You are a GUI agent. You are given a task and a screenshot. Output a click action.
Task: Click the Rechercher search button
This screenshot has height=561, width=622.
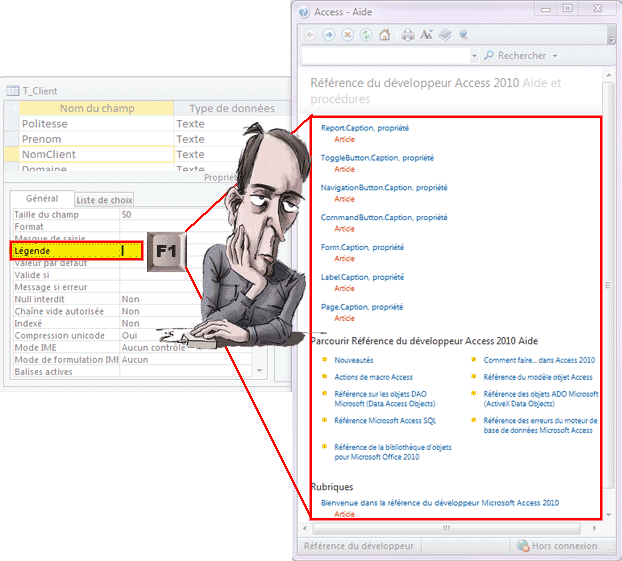pos(515,56)
